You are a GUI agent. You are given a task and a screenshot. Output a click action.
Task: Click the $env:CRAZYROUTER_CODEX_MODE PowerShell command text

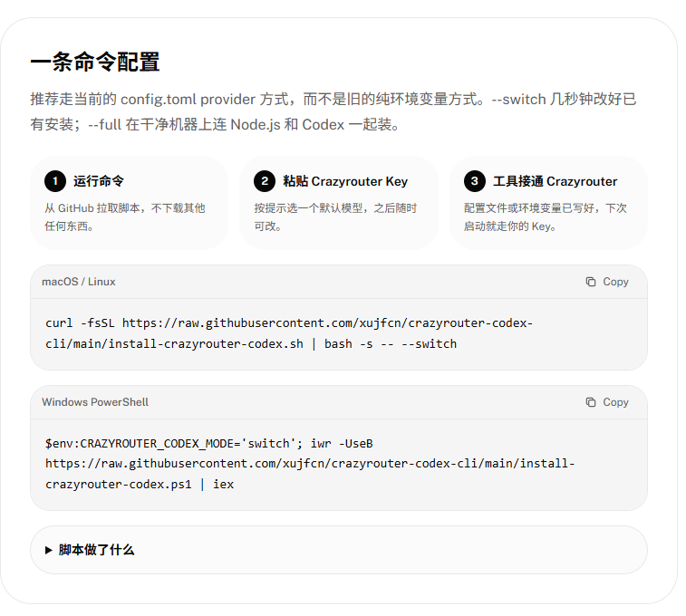click(x=310, y=464)
